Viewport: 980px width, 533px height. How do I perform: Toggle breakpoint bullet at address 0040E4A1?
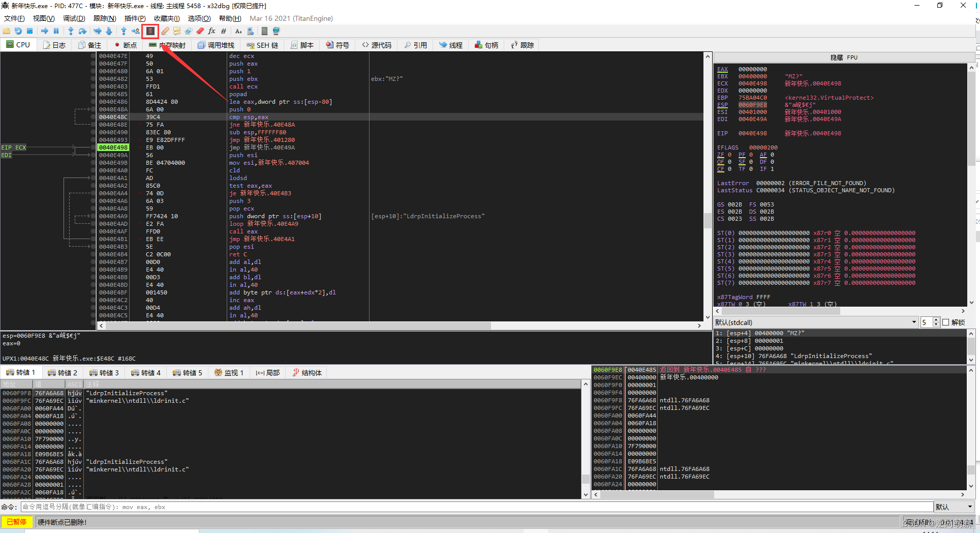tap(93, 178)
